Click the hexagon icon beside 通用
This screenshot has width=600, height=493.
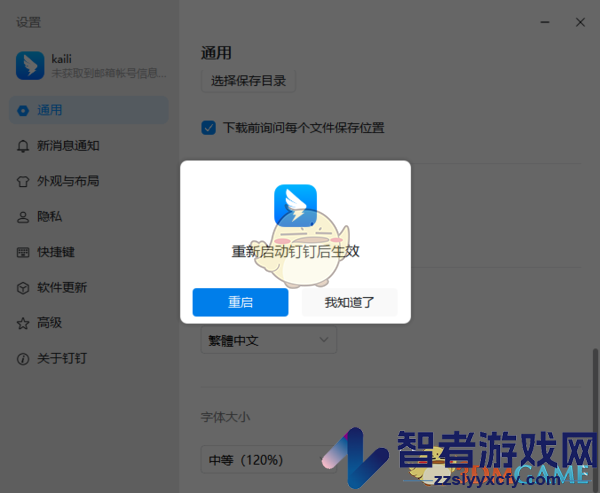[x=23, y=111]
